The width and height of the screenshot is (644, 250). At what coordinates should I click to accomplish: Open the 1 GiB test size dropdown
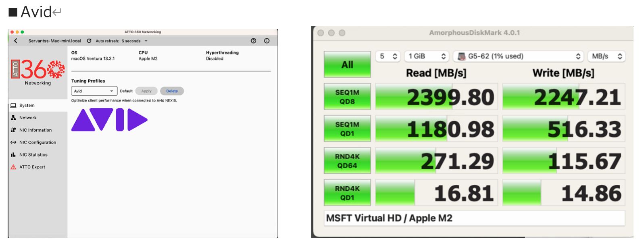click(x=427, y=56)
